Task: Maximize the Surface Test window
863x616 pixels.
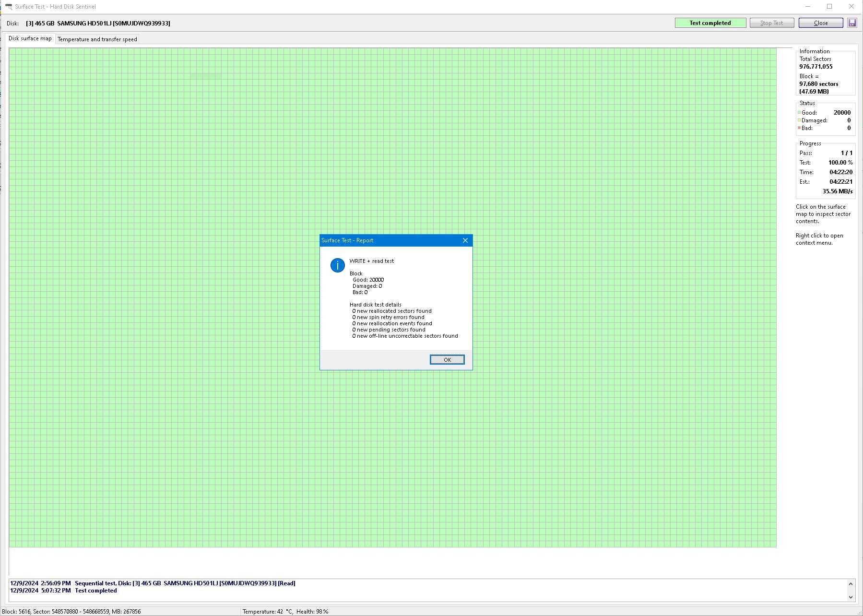Action: (829, 7)
